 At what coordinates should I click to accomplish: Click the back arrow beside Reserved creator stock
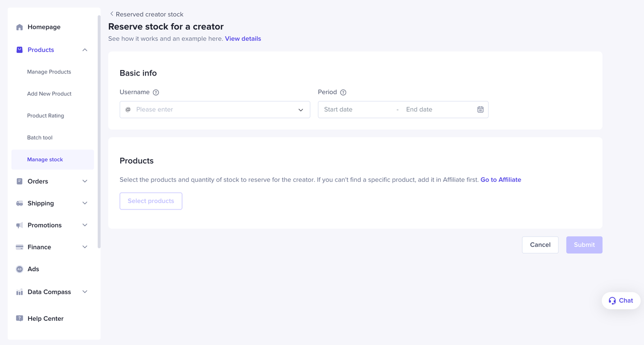coord(112,14)
